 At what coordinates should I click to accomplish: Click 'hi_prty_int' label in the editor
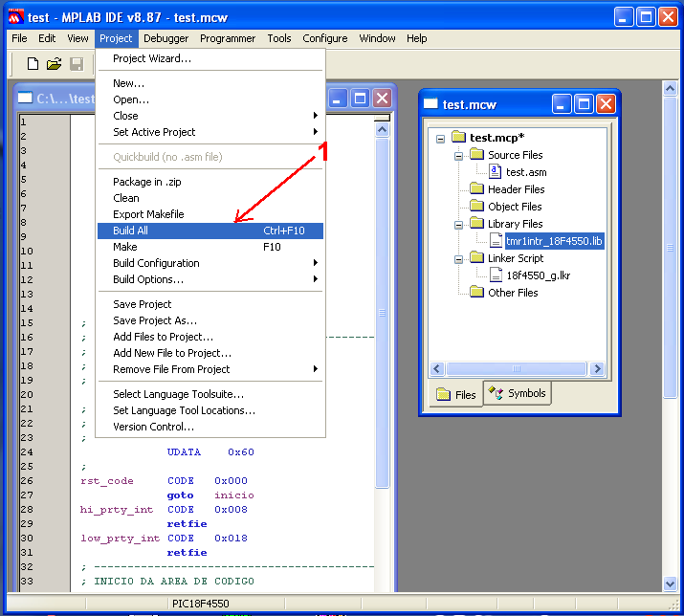click(x=117, y=510)
